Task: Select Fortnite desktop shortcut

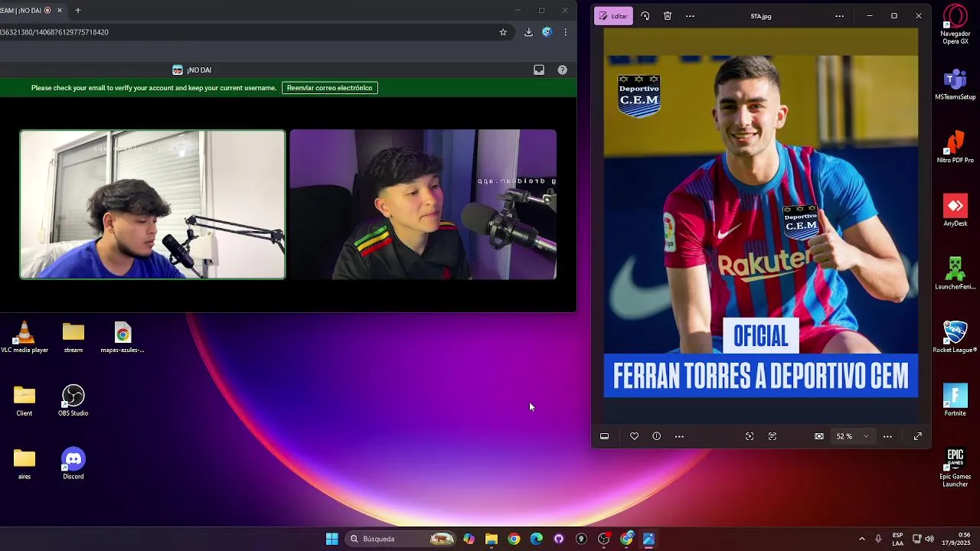Action: click(955, 400)
